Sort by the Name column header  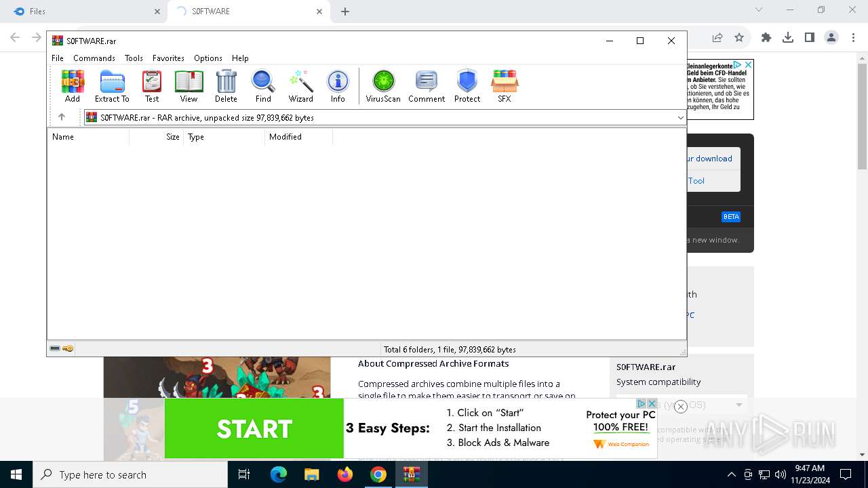(88, 137)
